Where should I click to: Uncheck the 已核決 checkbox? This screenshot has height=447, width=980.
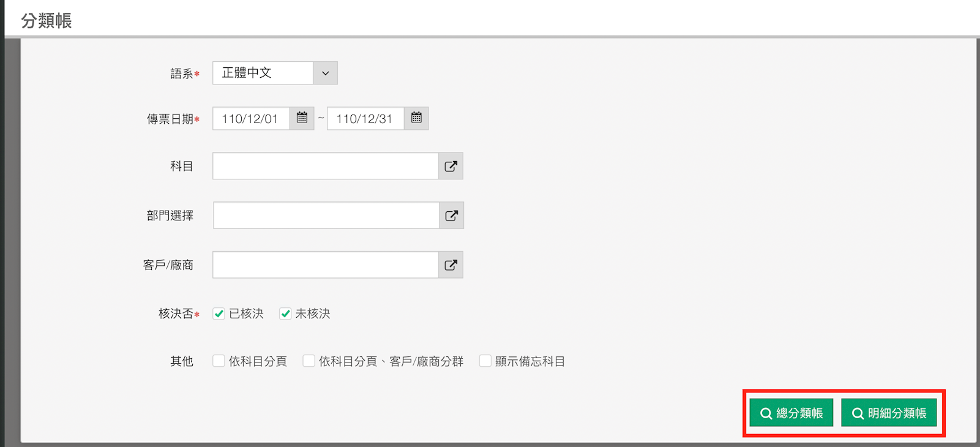[219, 314]
